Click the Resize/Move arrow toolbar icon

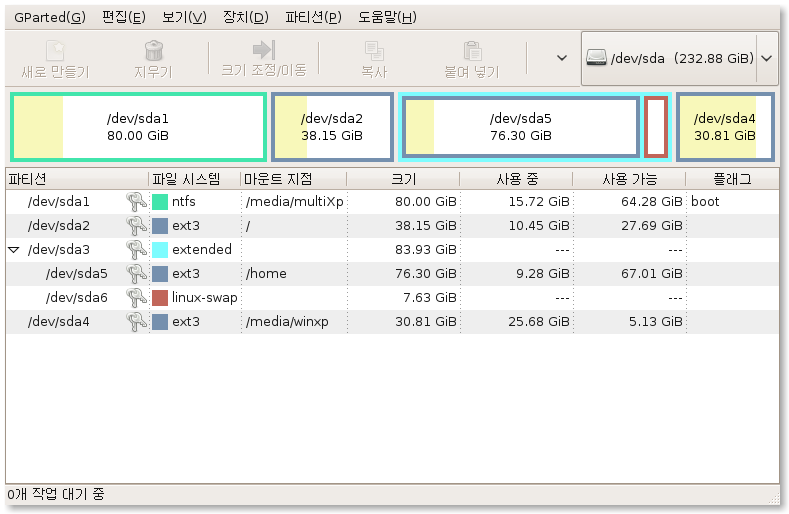(x=264, y=50)
